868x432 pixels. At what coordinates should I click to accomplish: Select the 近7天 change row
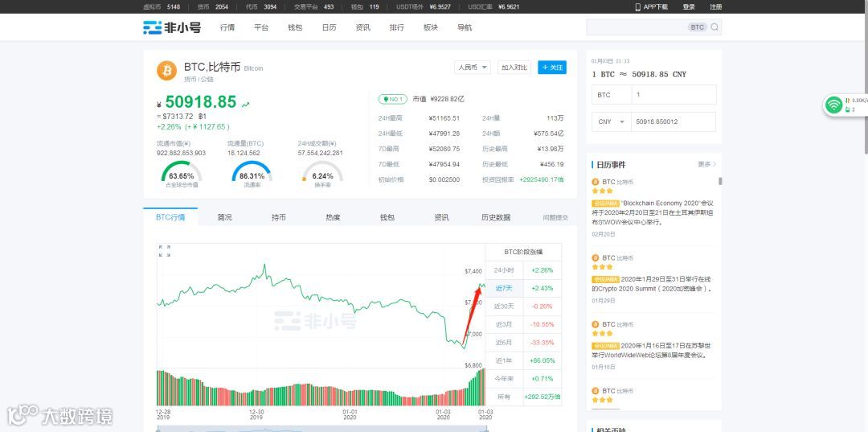pyautogui.click(x=523, y=289)
